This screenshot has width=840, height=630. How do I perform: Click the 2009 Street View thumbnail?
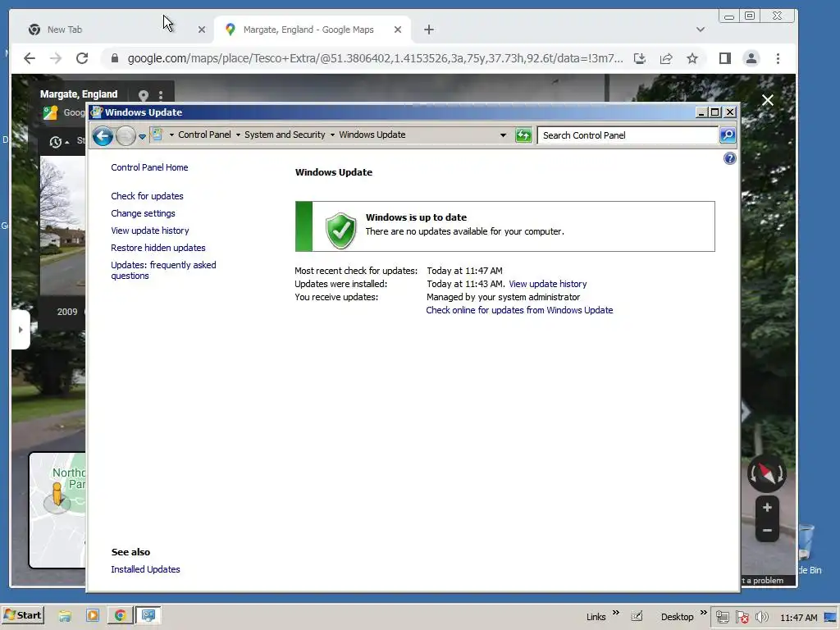[x=62, y=226]
